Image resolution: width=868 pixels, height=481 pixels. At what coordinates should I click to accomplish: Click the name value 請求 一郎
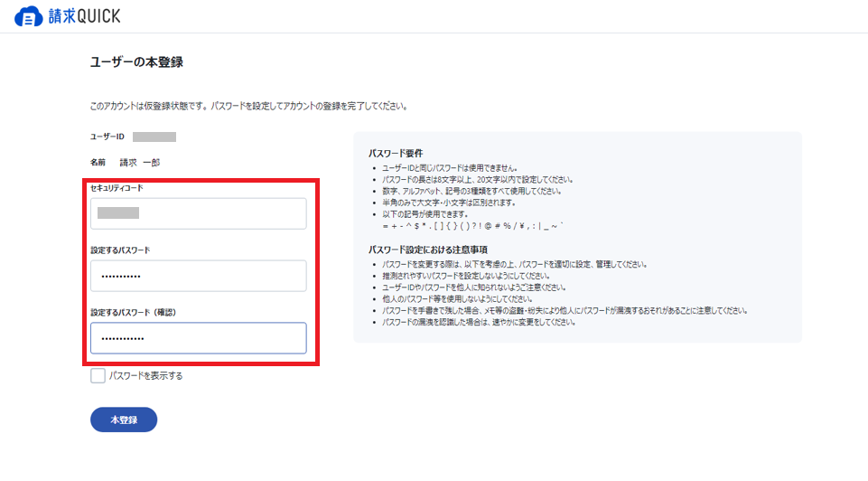[x=140, y=163]
